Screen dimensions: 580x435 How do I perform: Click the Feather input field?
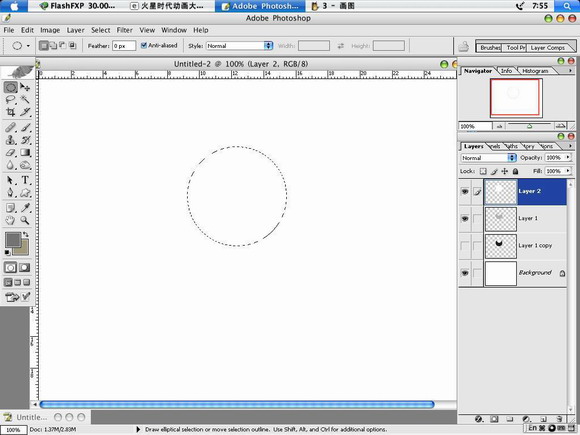[124, 46]
